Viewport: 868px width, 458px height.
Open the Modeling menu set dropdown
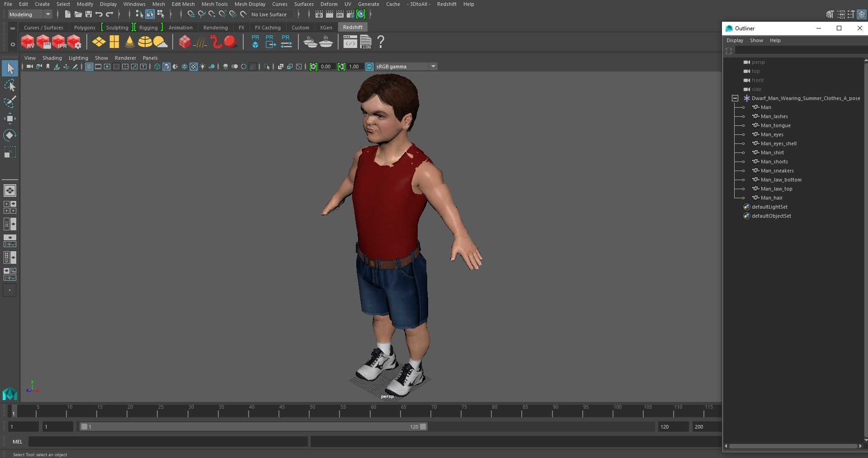click(x=30, y=14)
